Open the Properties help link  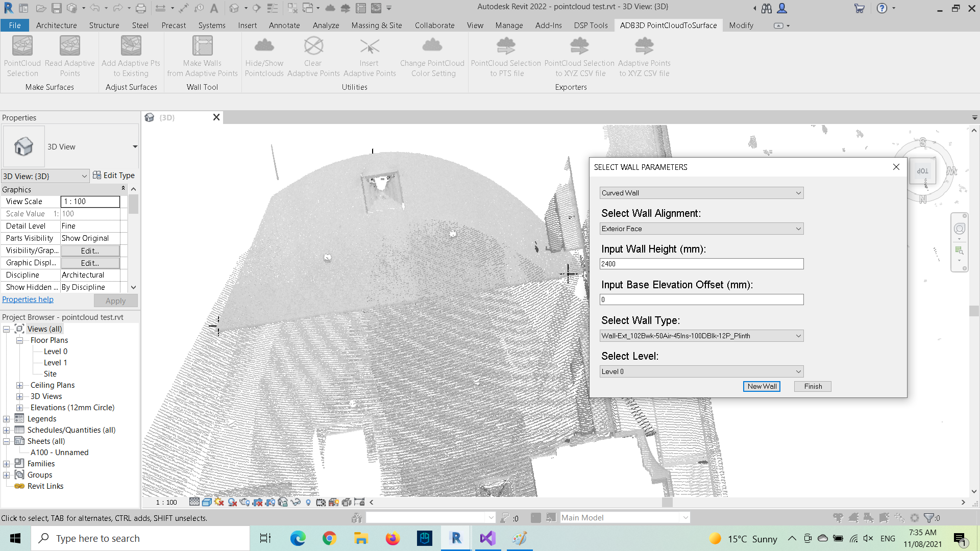click(28, 299)
